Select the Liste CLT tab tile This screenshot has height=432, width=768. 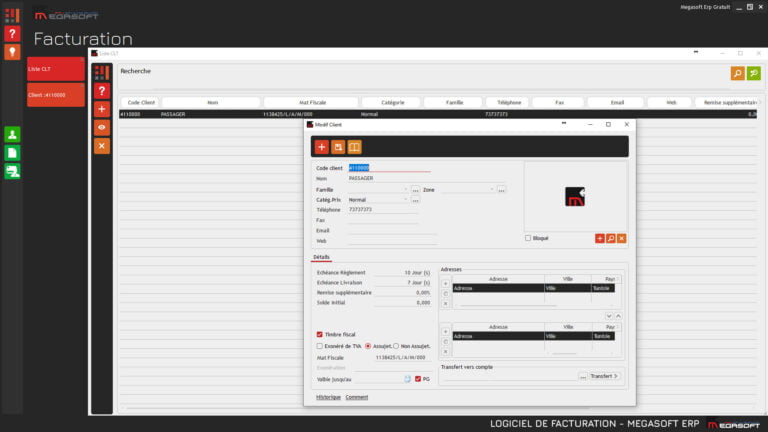tap(56, 69)
